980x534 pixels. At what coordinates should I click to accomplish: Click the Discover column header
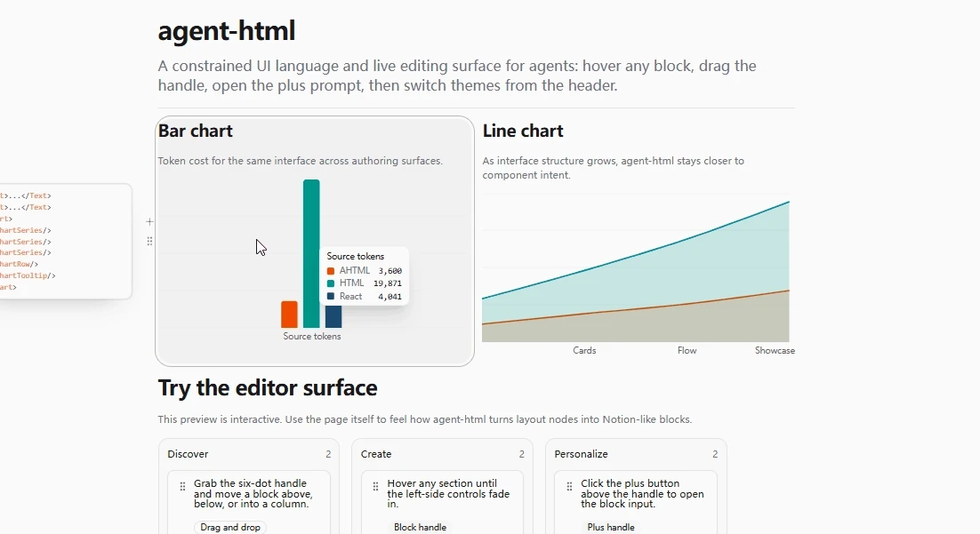[x=188, y=454]
